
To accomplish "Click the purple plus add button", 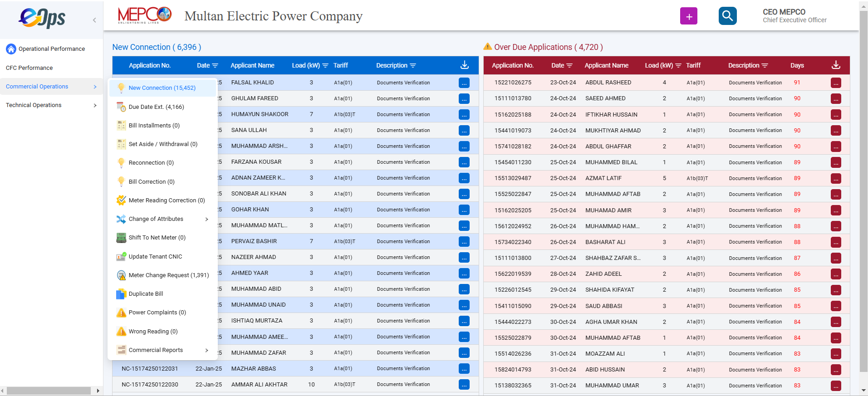I will [688, 16].
